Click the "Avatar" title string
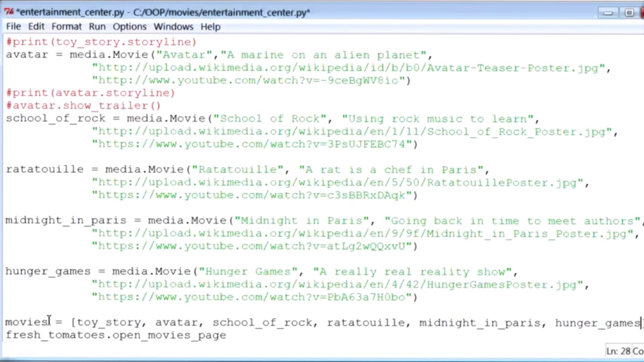The image size is (644, 362). click(x=184, y=55)
